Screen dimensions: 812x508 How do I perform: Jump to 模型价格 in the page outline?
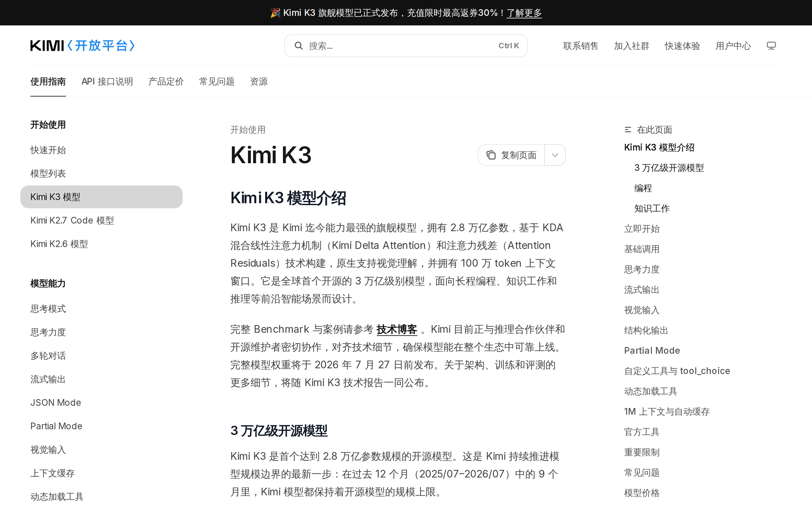tap(642, 493)
